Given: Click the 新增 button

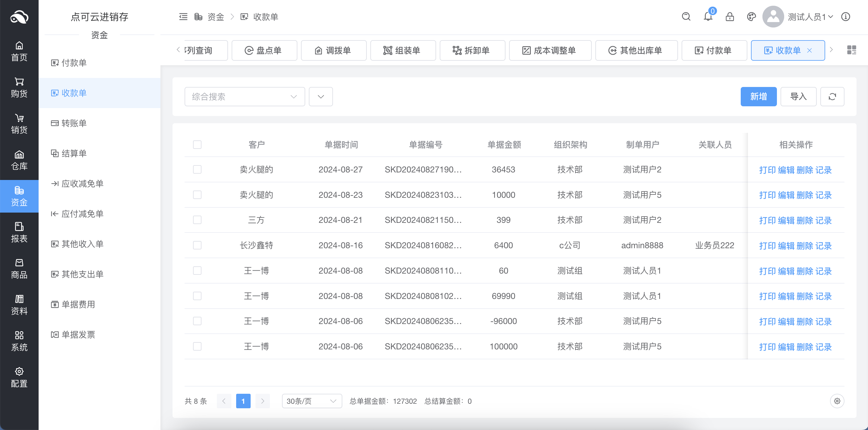Looking at the screenshot, I should 759,96.
